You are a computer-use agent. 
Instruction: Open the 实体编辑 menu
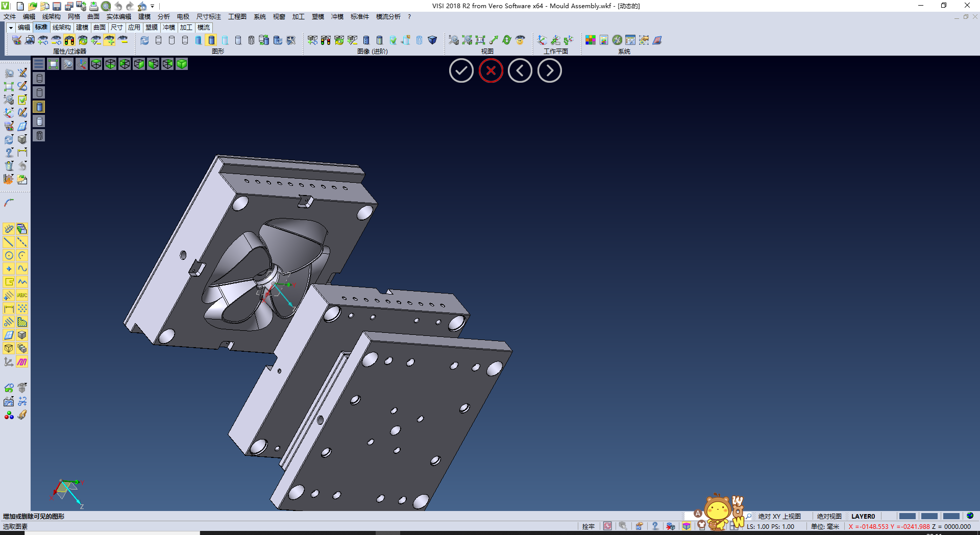118,17
